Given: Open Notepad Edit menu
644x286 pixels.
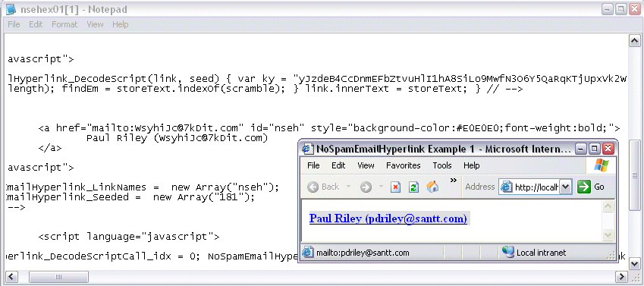Looking at the screenshot, I should coord(36,24).
